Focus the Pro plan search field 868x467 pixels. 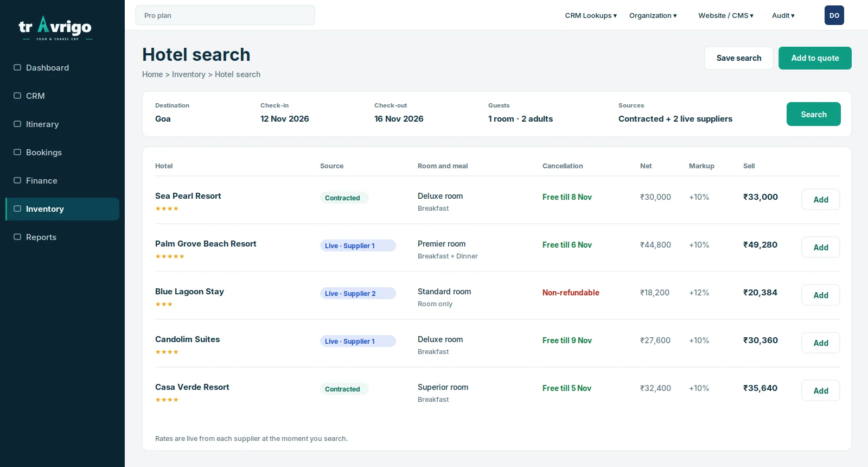coord(225,15)
